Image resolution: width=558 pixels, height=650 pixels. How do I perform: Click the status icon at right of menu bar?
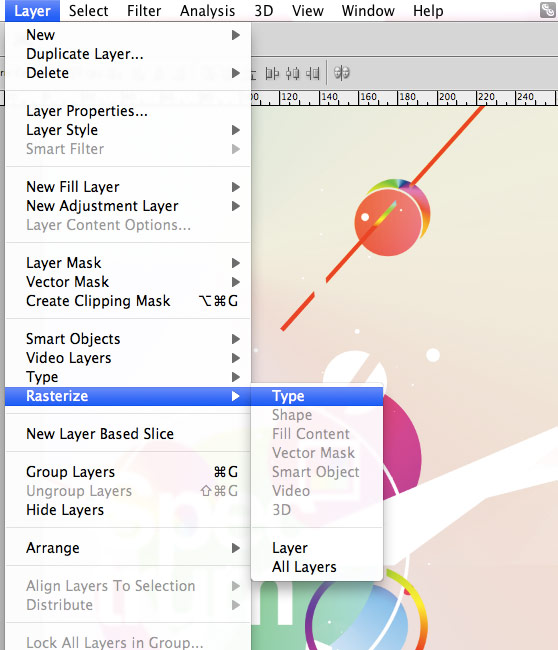(x=548, y=10)
